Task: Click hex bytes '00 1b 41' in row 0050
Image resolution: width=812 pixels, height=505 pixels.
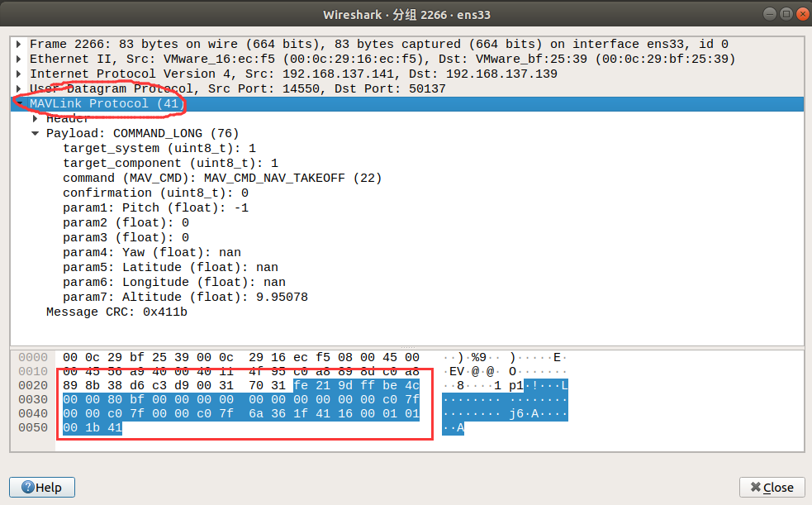Action: click(93, 428)
